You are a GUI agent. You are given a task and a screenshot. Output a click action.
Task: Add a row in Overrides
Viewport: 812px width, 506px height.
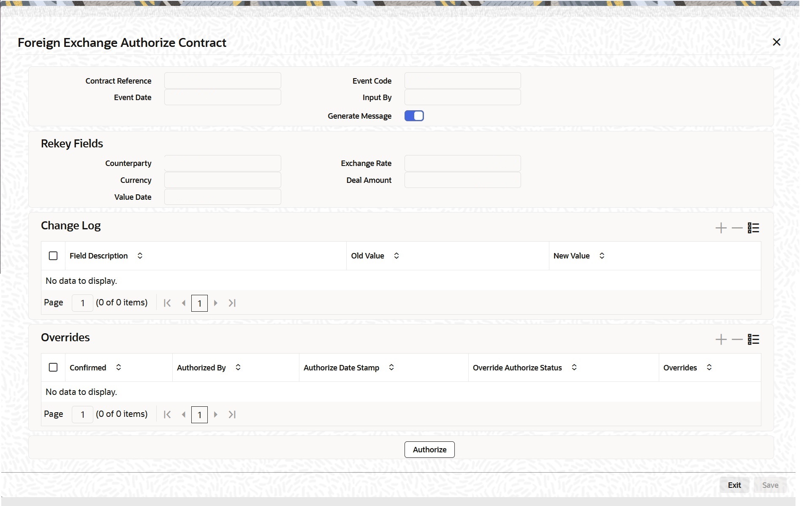click(721, 340)
